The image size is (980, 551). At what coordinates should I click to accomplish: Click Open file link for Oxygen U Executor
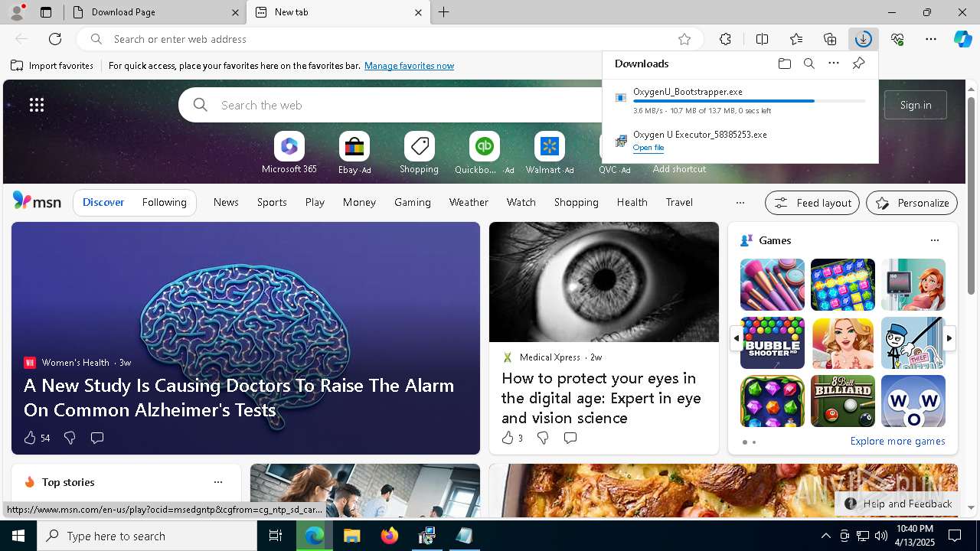coord(648,148)
